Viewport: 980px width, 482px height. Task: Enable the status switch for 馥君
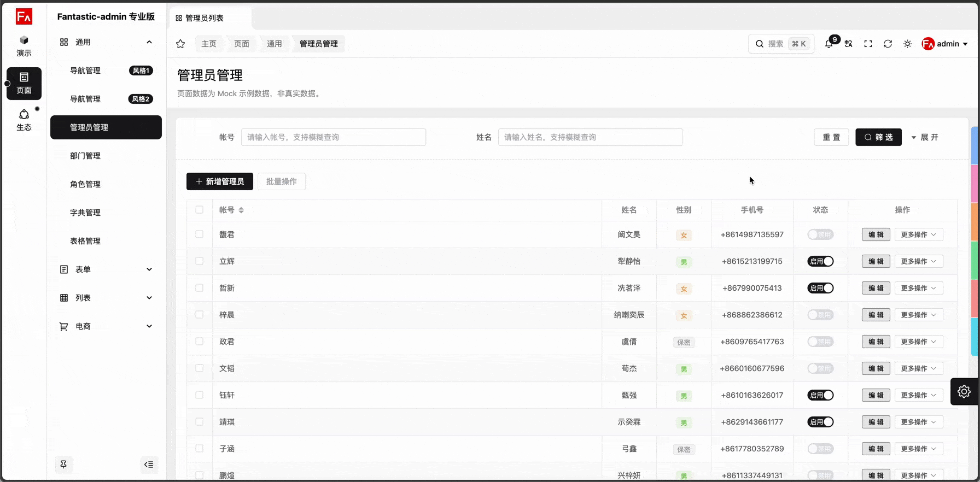click(x=820, y=234)
